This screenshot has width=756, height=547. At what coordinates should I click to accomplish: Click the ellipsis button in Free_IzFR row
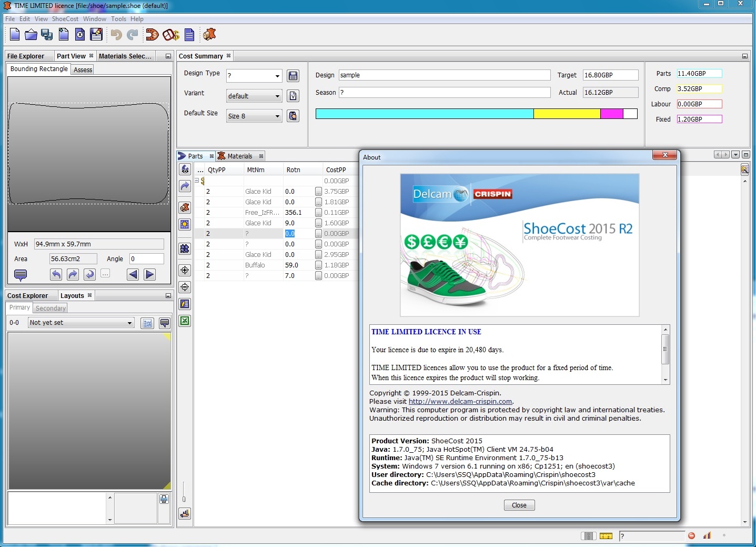click(x=318, y=213)
